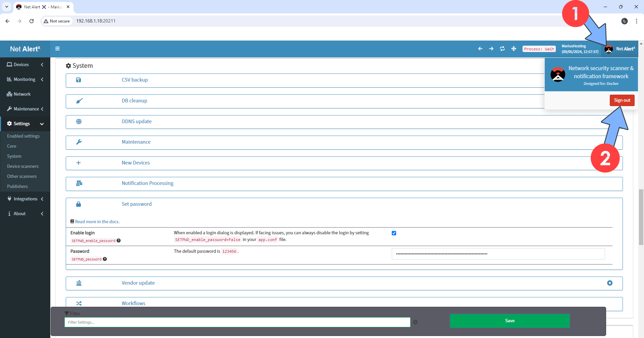Click the CSV backup save icon
Image resolution: width=644 pixels, height=338 pixels.
[78, 80]
